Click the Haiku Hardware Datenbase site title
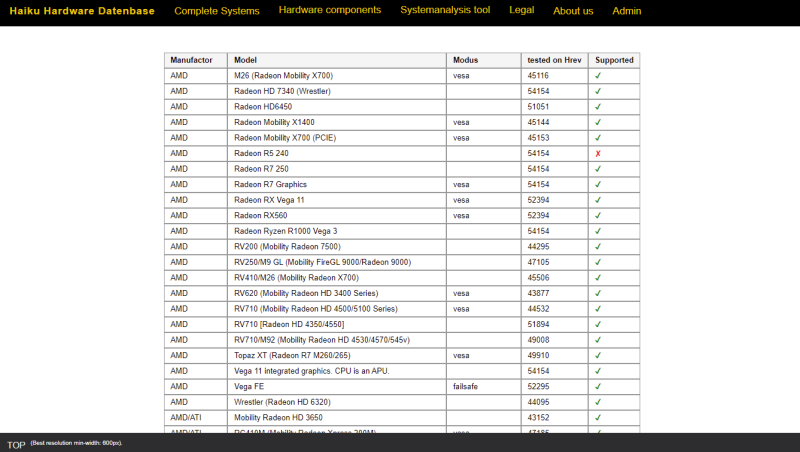This screenshot has width=800, height=452. (x=82, y=11)
